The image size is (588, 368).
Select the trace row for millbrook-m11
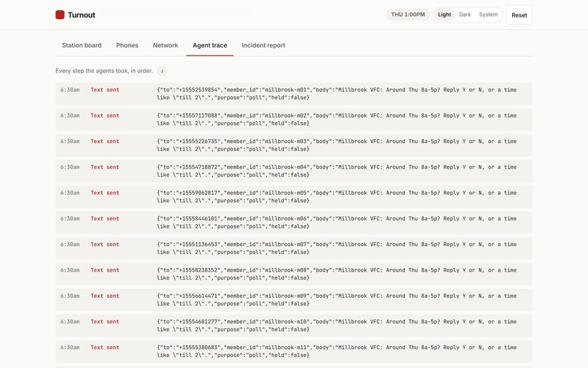(293, 351)
